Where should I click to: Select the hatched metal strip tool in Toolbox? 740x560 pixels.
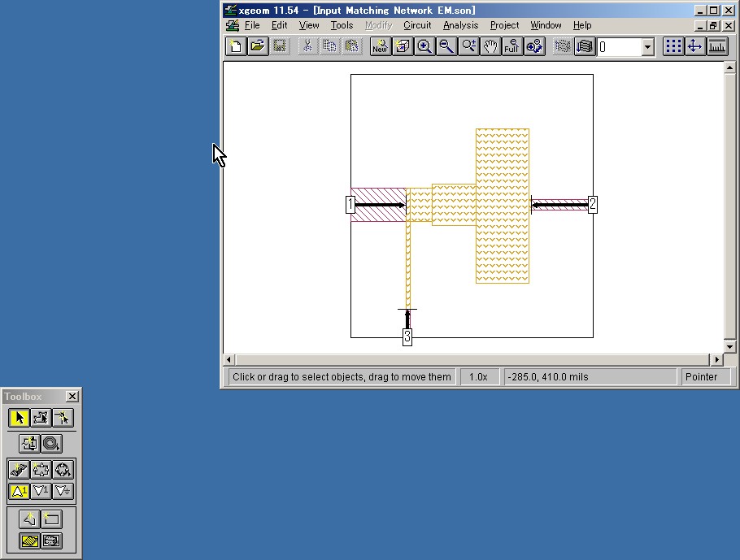coord(19,470)
